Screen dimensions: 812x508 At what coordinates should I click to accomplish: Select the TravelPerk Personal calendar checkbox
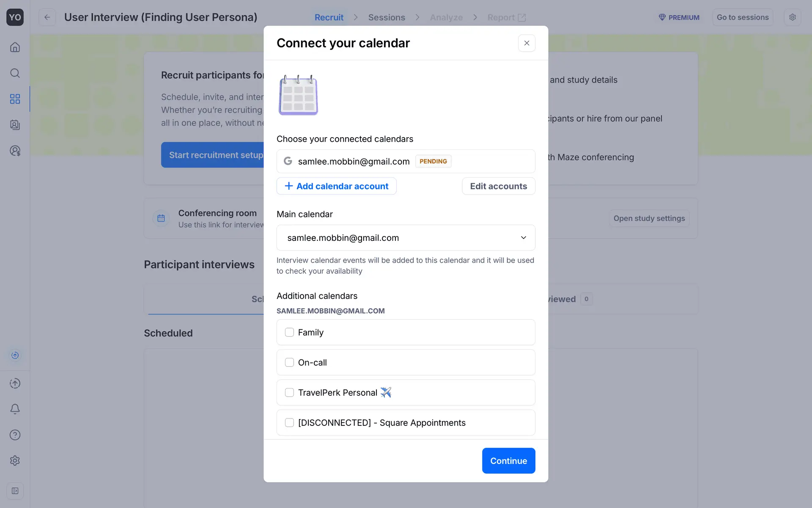(x=289, y=392)
